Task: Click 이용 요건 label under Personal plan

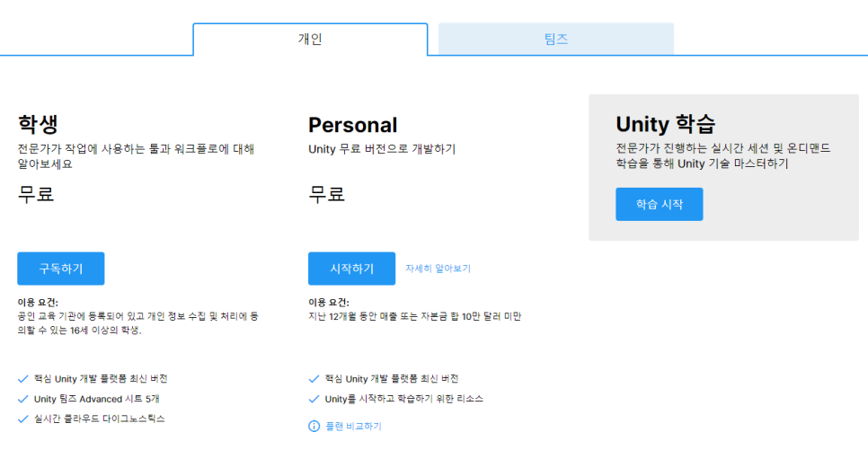Action: [x=329, y=302]
